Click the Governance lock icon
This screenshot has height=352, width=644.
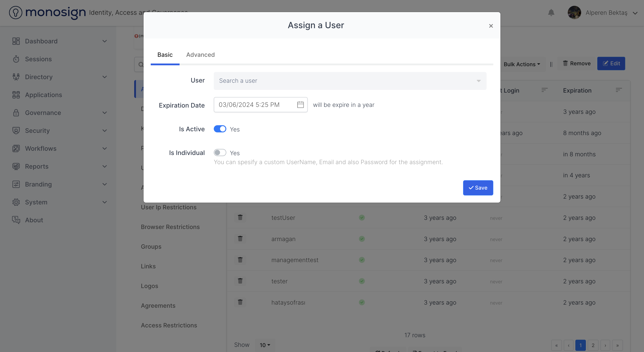pos(16,113)
